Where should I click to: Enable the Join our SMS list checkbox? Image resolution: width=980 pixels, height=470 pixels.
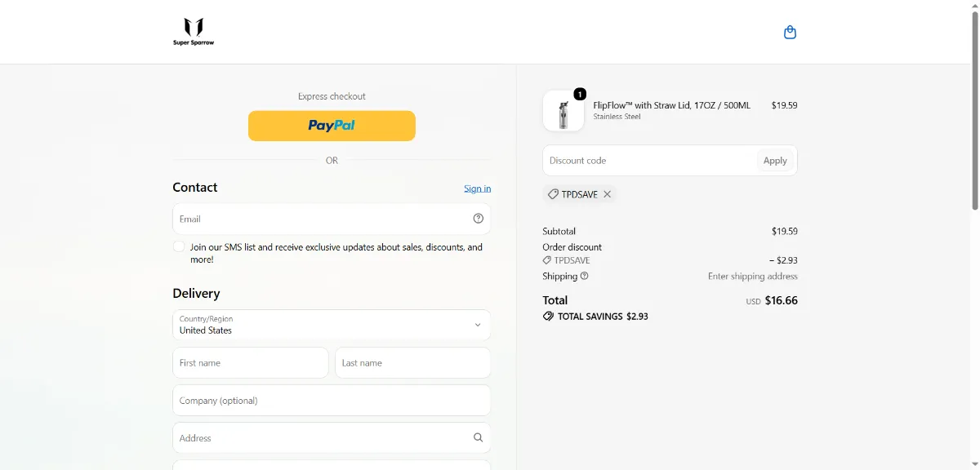(179, 246)
